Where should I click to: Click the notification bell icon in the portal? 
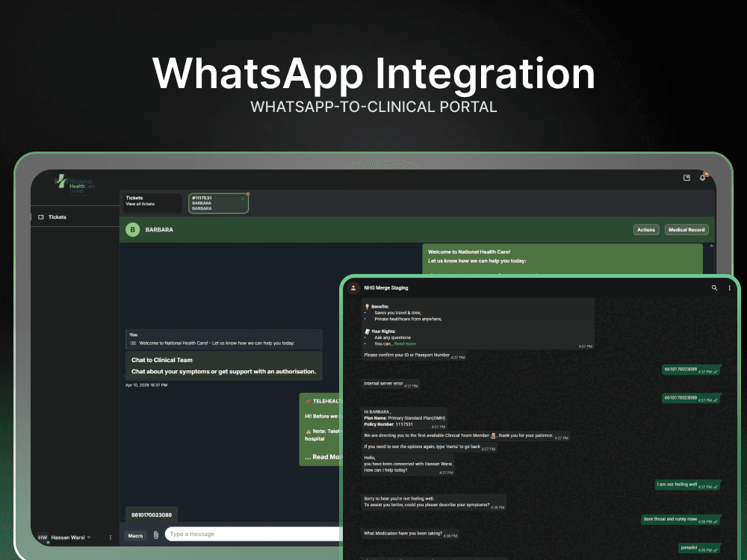(702, 178)
